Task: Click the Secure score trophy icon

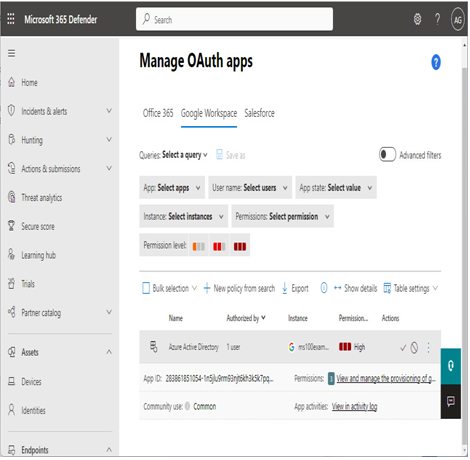Action: click(x=11, y=226)
